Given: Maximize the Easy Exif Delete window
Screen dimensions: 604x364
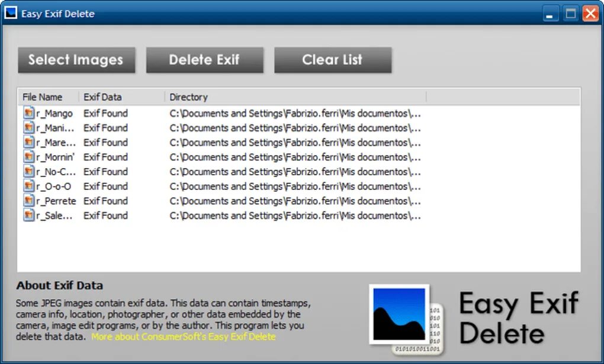Looking at the screenshot, I should pyautogui.click(x=570, y=14).
